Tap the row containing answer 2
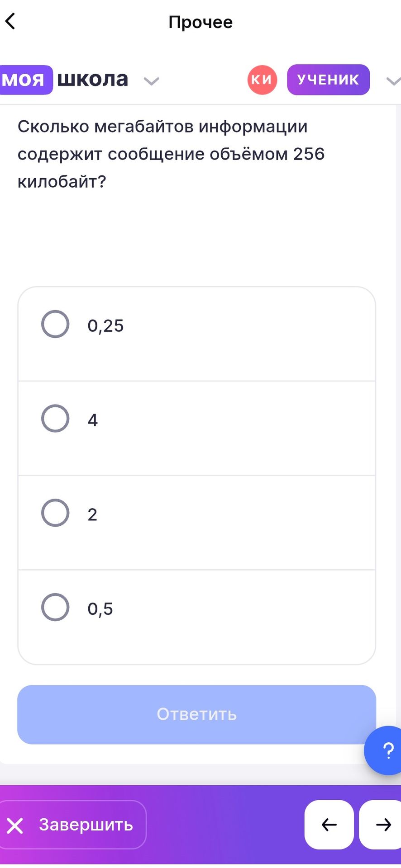The width and height of the screenshot is (401, 868). tap(197, 523)
